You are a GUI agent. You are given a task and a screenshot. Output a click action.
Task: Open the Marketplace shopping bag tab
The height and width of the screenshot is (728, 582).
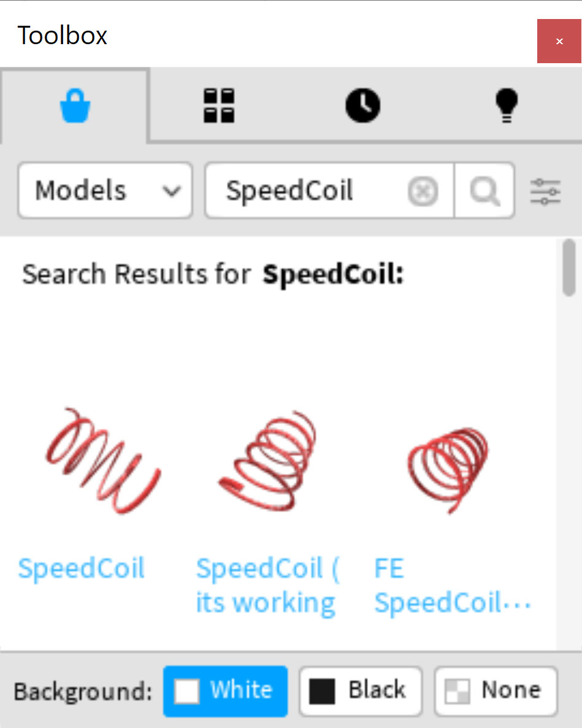(75, 105)
